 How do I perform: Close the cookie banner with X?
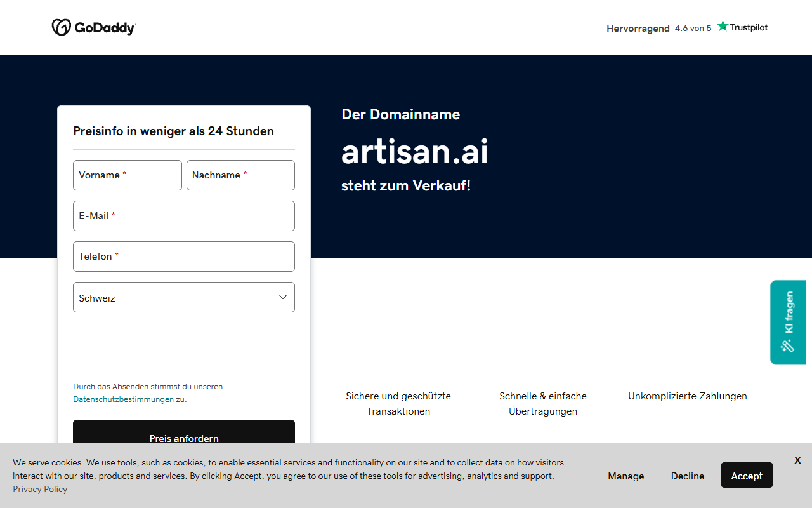[797, 460]
